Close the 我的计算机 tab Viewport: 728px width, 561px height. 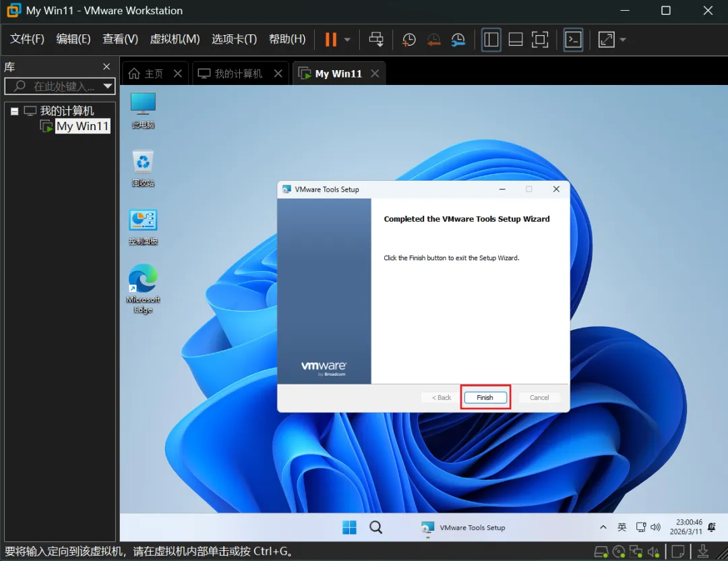(278, 73)
